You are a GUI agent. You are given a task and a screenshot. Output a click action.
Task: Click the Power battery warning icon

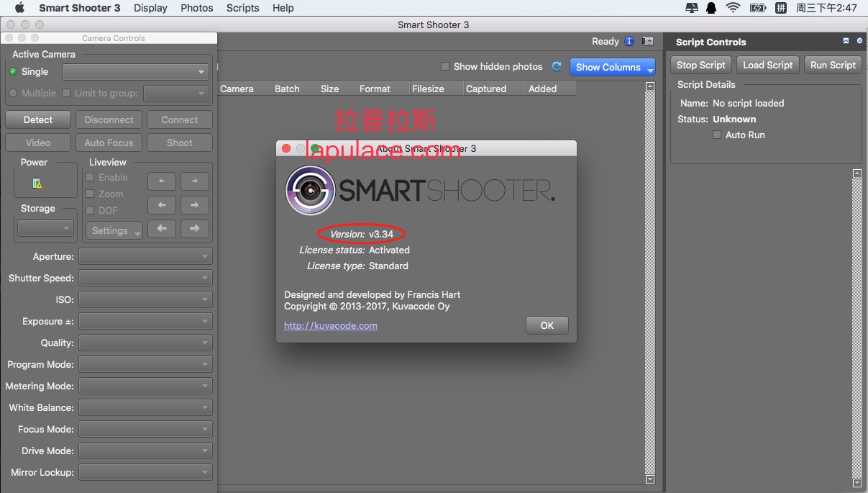(x=37, y=184)
